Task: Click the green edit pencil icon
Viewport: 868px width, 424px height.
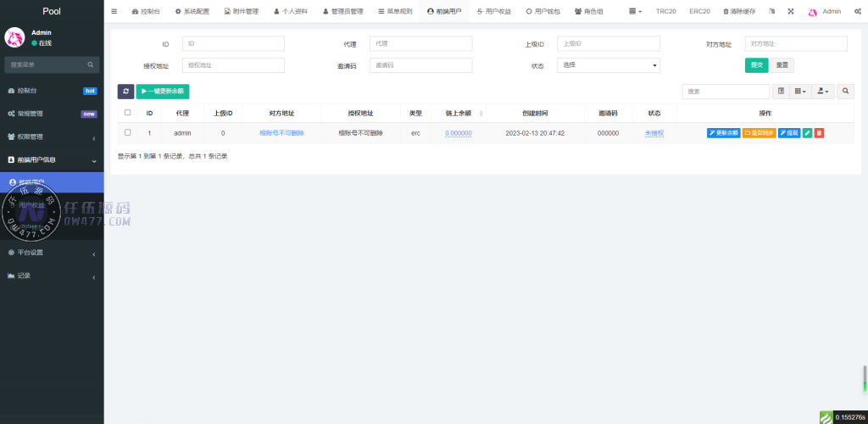Action: click(808, 133)
